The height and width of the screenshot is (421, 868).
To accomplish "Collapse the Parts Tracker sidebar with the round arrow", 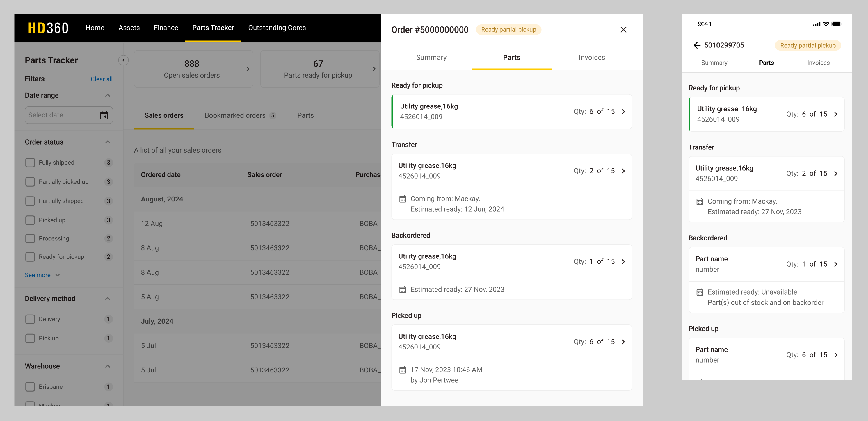I will (123, 60).
